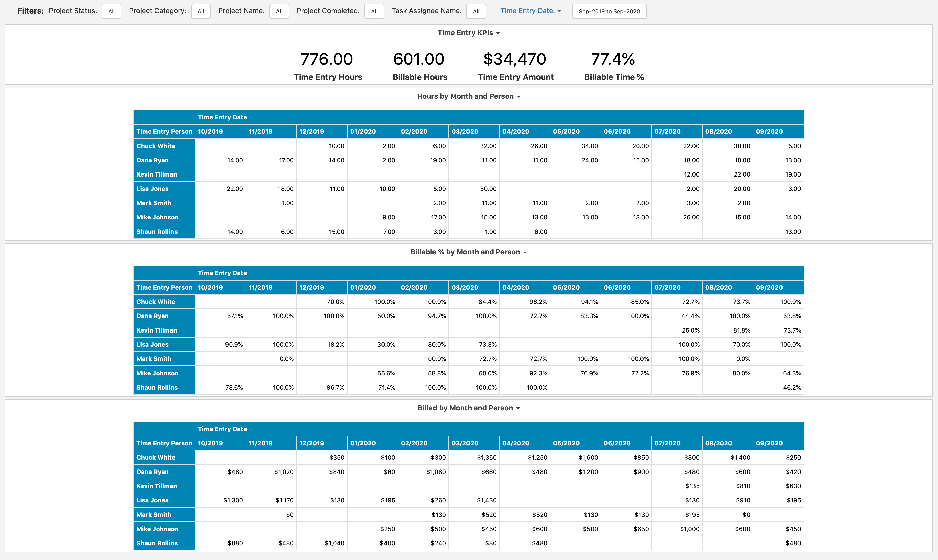The image size is (938, 560).
Task: Select Chuck White row in Hours table
Action: (x=156, y=146)
